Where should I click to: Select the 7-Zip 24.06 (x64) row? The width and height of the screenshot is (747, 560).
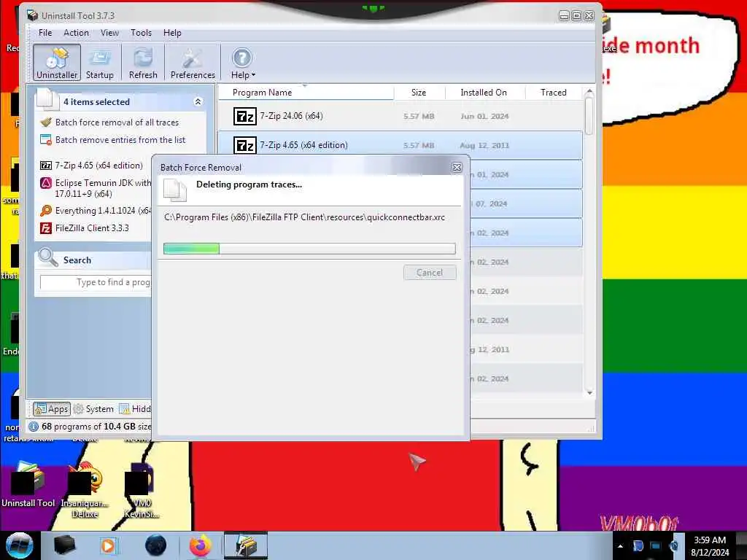pyautogui.click(x=400, y=116)
